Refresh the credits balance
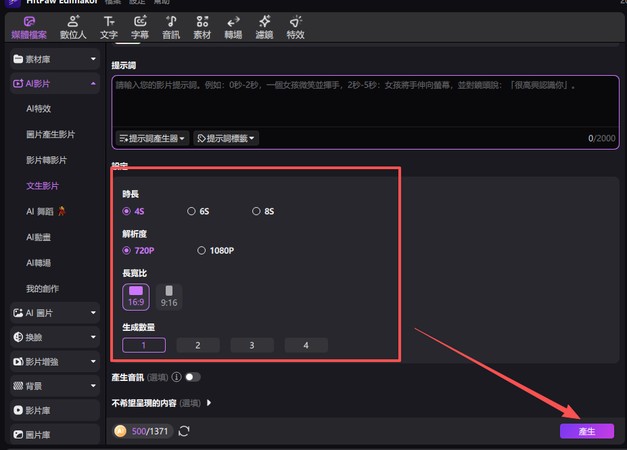 (x=184, y=431)
